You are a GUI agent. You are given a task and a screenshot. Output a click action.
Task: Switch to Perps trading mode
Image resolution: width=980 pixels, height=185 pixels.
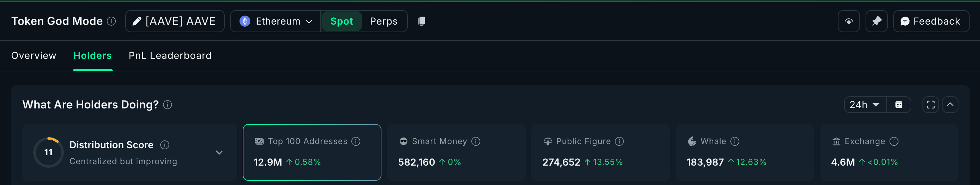[x=384, y=21]
